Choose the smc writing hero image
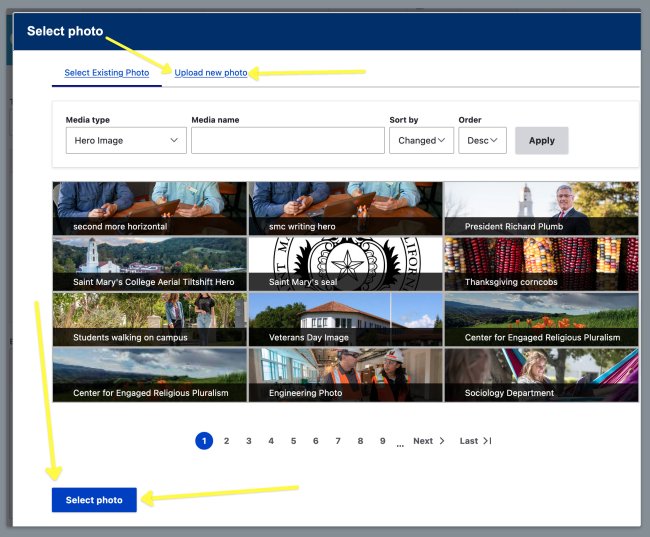650x537 pixels. point(345,208)
